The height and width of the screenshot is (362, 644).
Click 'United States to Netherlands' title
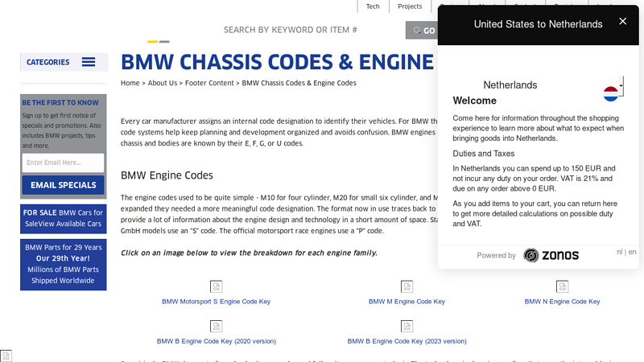[538, 24]
